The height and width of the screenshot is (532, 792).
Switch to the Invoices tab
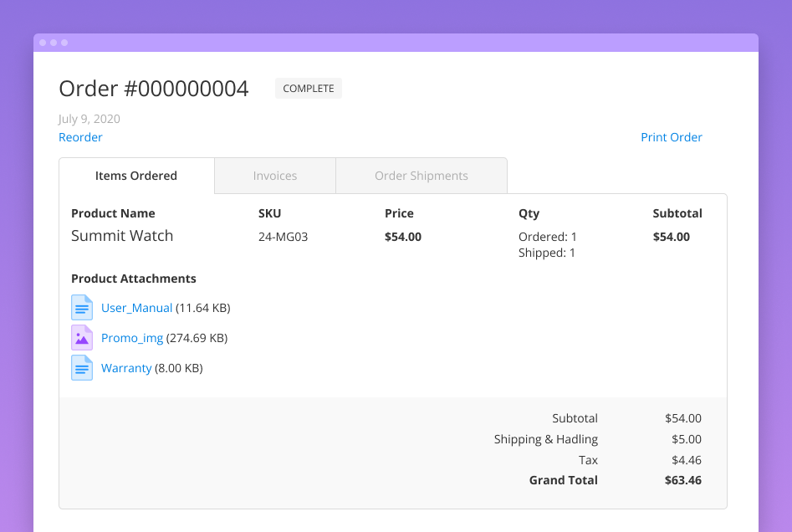pos(274,176)
